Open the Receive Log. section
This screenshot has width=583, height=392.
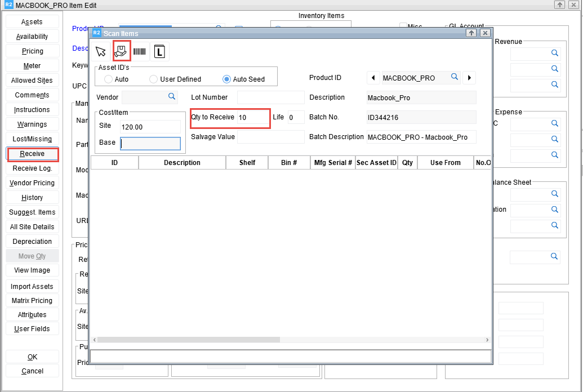32,168
